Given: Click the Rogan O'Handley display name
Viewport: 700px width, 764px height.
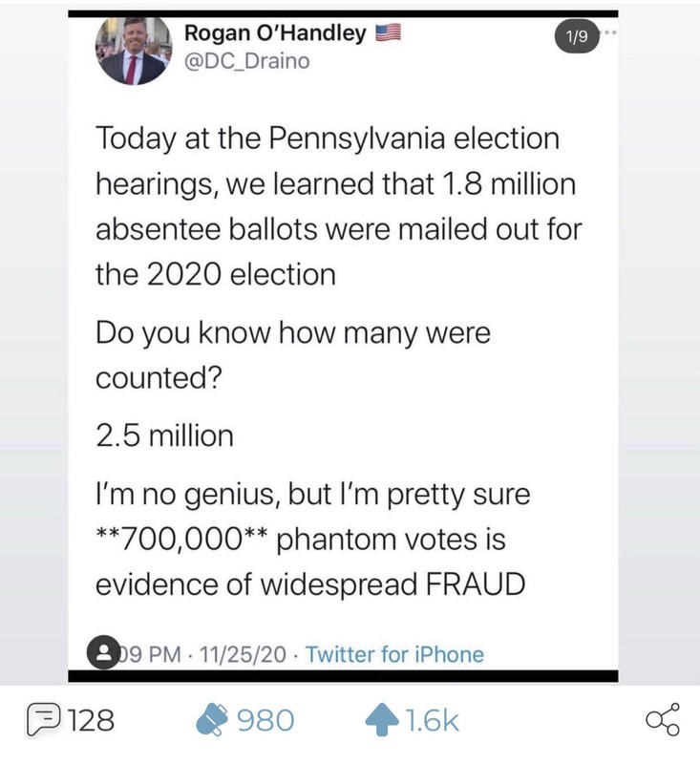Looking at the screenshot, I should point(274,33).
